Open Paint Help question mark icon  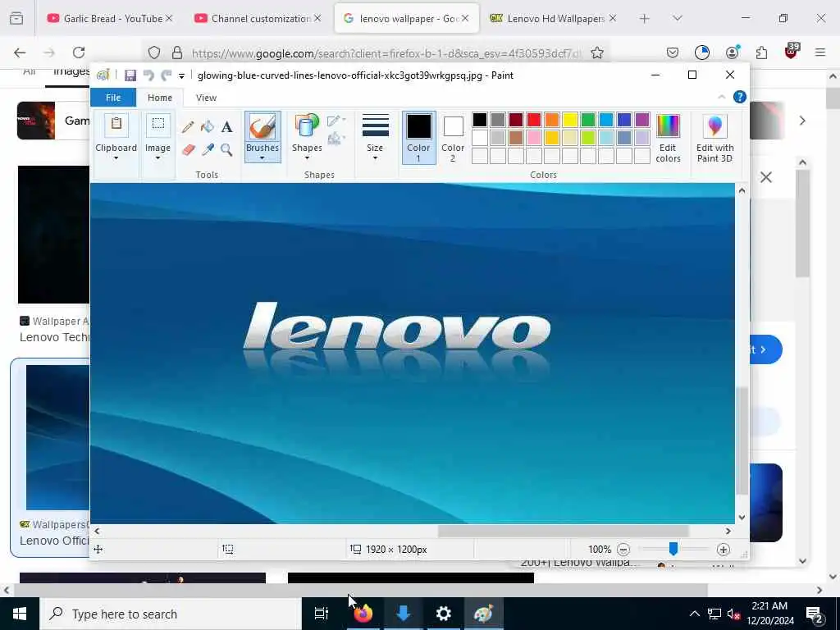[x=739, y=97]
